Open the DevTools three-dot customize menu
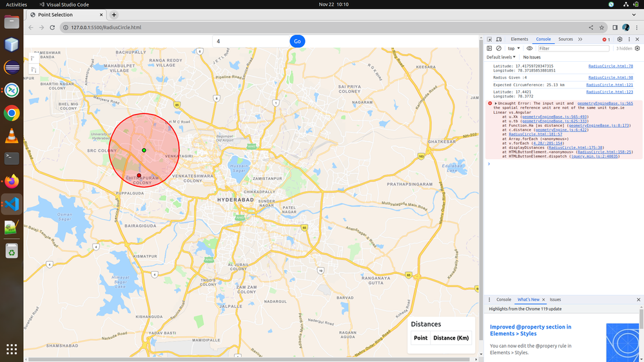 (629, 39)
